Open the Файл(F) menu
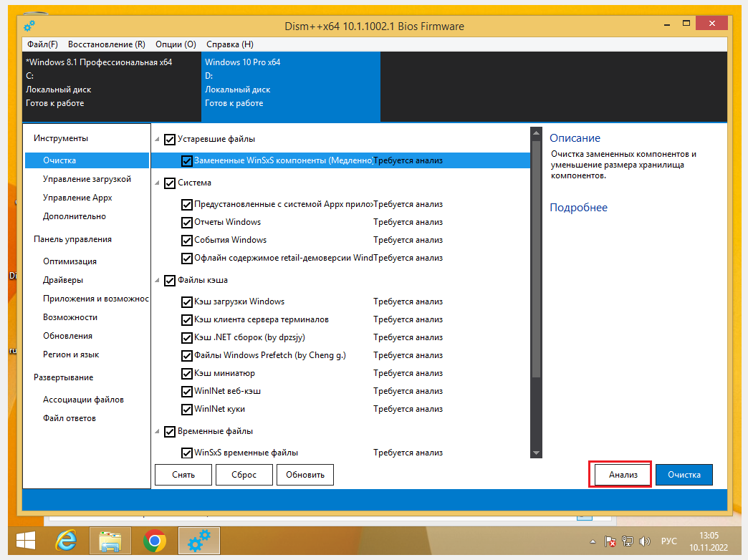The image size is (748, 560). pyautogui.click(x=42, y=44)
